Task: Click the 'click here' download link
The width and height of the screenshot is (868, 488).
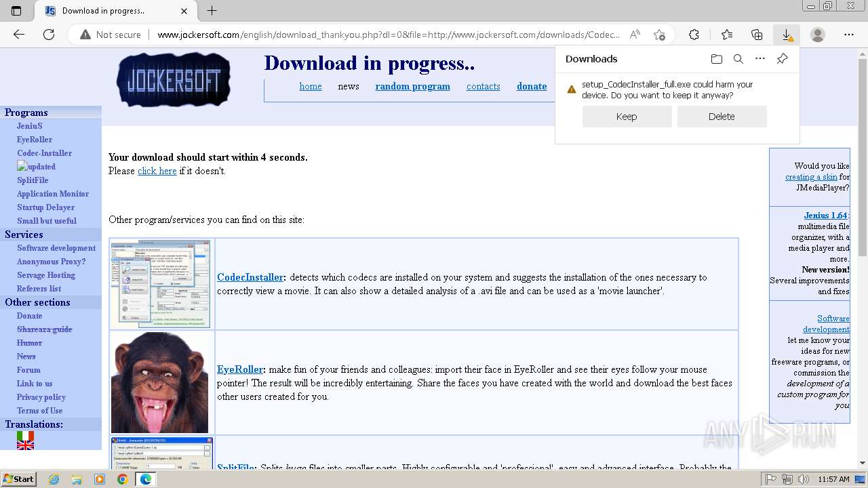Action: click(157, 171)
